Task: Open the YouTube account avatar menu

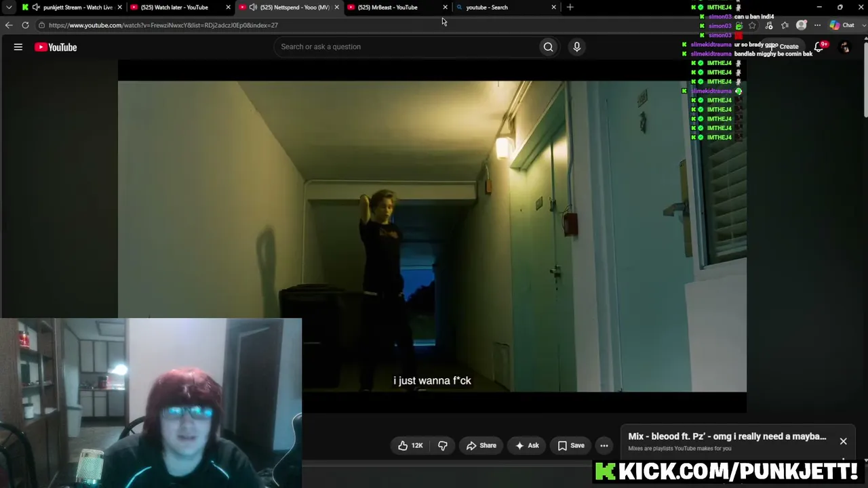Action: (845, 47)
